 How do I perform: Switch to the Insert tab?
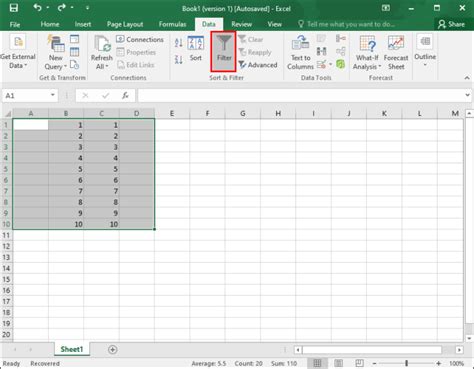pos(83,24)
